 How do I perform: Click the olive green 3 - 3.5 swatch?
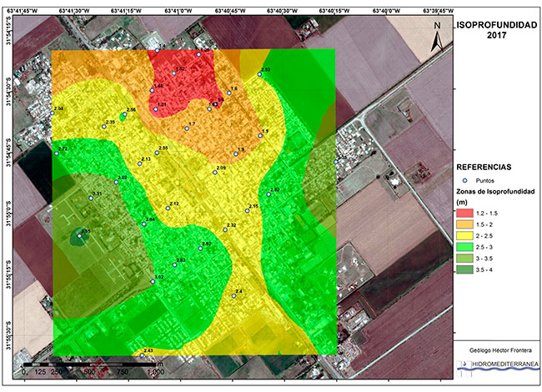[464, 259]
